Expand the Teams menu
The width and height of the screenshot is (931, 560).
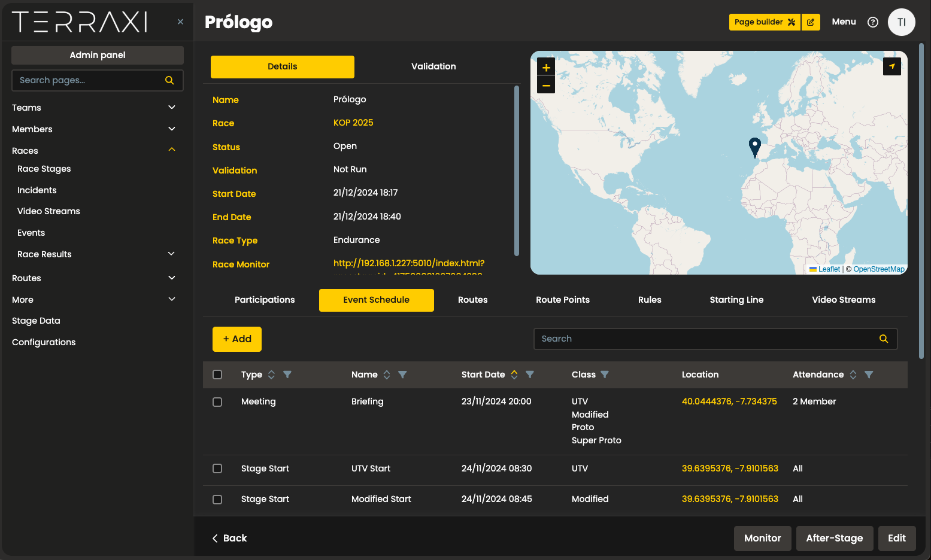172,107
